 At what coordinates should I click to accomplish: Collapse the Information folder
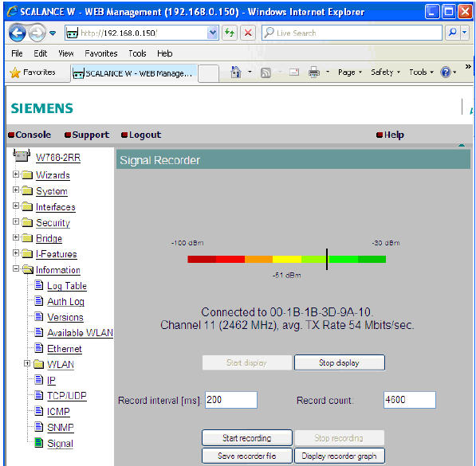coord(16,268)
